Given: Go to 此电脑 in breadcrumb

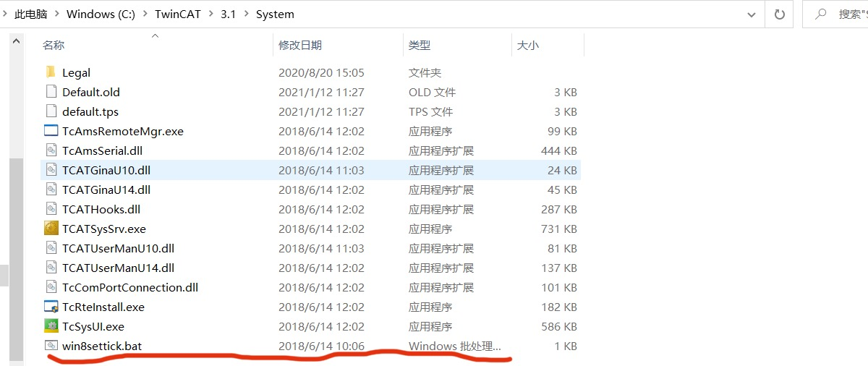Looking at the screenshot, I should (31, 14).
